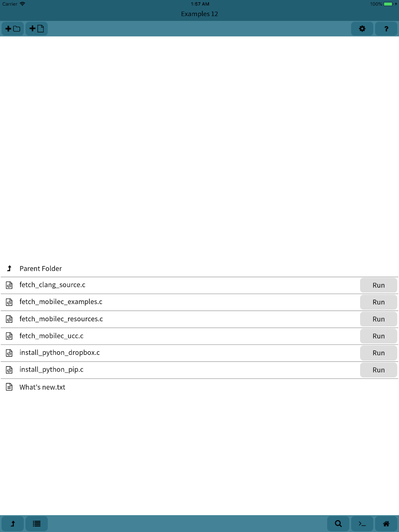Run fetch_mobilec_resources.c
Screen dimensions: 399x532
pyautogui.click(x=378, y=319)
